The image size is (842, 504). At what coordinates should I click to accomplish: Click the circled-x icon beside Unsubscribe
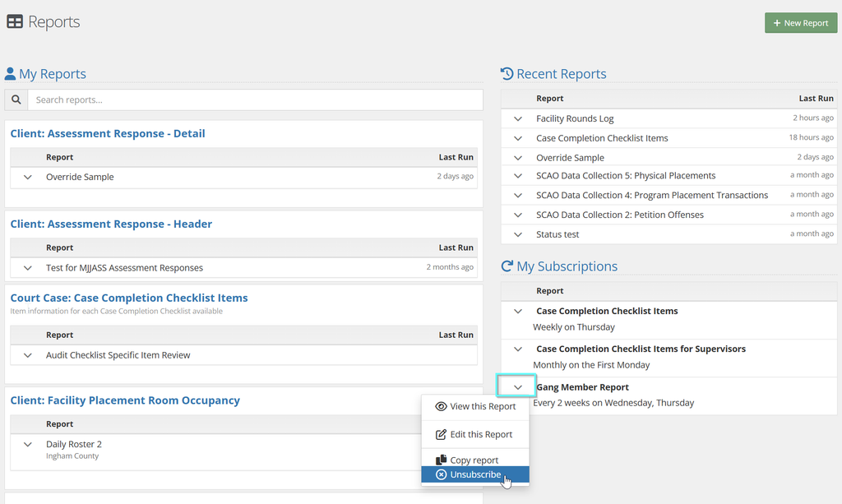point(441,474)
